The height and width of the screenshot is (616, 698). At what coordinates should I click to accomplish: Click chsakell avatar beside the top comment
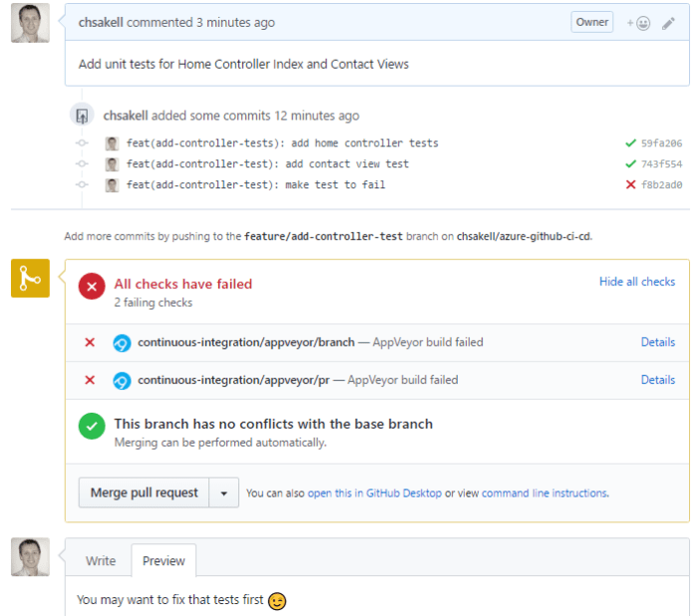[x=30, y=23]
